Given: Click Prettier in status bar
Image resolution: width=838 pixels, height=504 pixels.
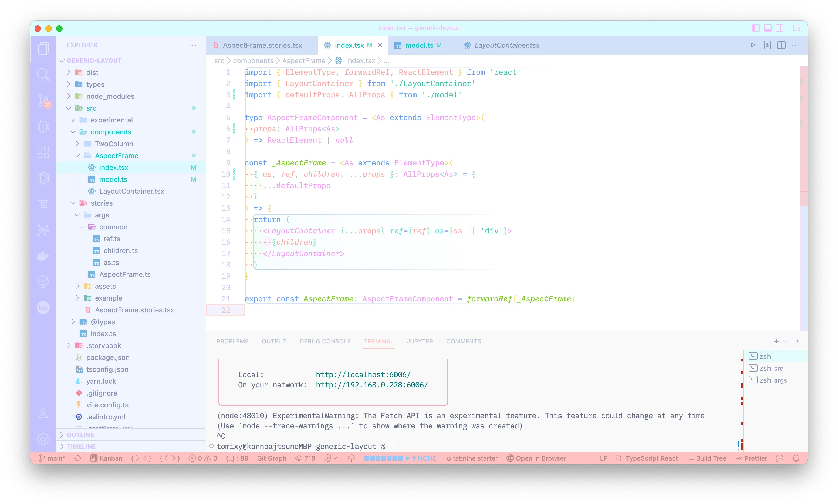Looking at the screenshot, I should click(755, 458).
